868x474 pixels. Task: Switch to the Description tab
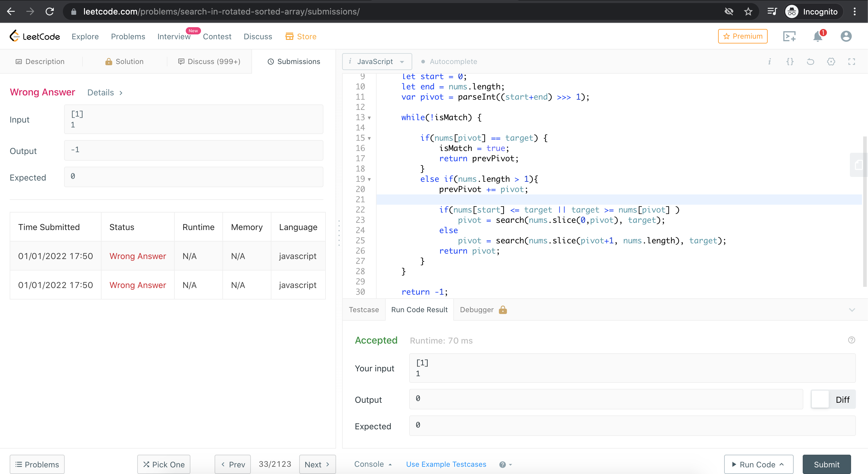coord(40,62)
